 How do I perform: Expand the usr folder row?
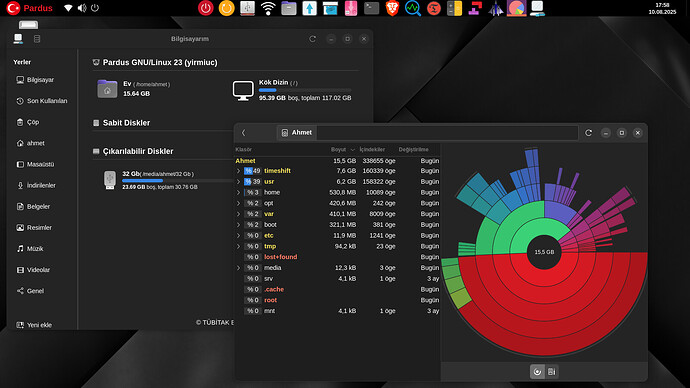point(239,182)
